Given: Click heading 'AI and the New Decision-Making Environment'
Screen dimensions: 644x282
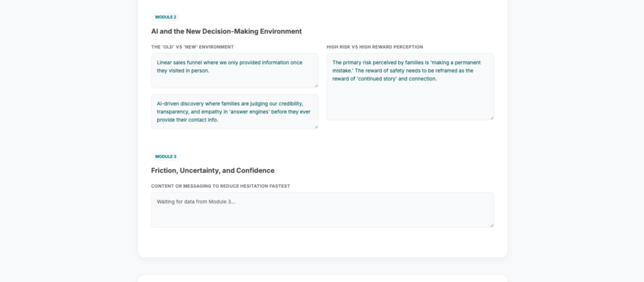Looking at the screenshot, I should 226,31.
